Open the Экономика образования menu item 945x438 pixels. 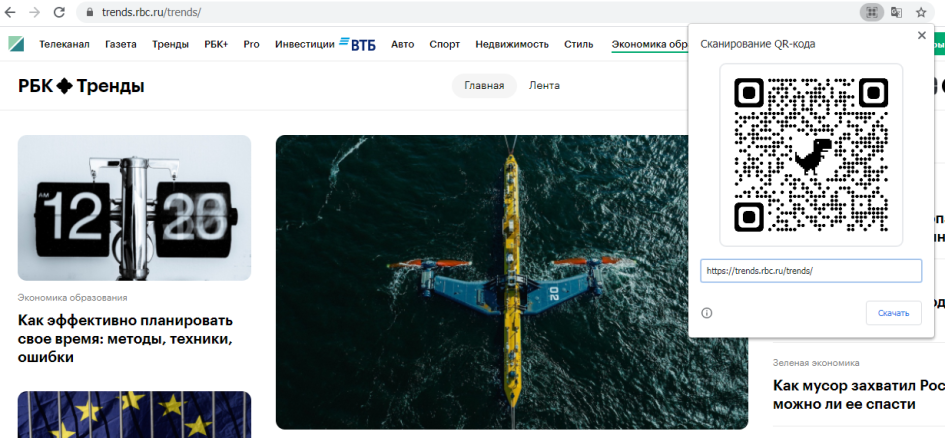(x=649, y=44)
